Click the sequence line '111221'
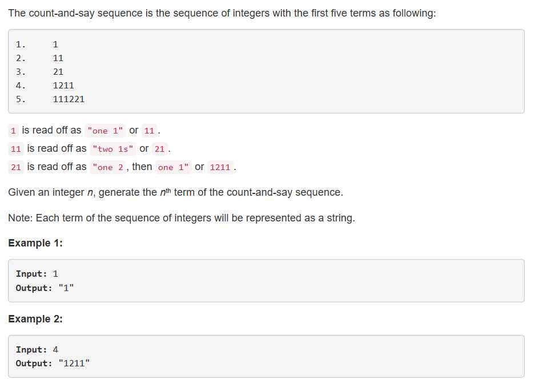The width and height of the screenshot is (535, 392). [x=50, y=99]
